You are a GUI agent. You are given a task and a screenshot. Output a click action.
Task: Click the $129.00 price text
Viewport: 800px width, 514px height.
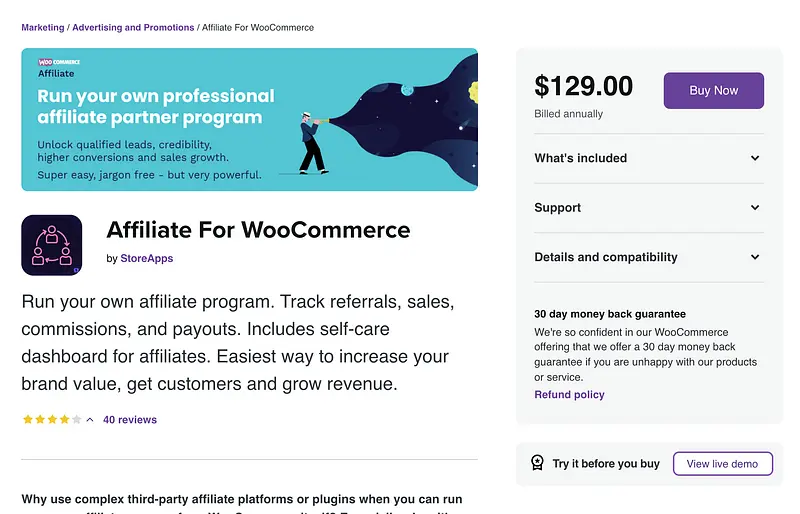[x=583, y=87]
